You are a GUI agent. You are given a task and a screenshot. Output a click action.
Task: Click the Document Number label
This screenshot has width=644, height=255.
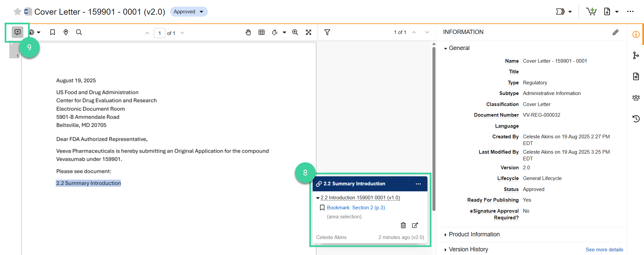click(496, 115)
